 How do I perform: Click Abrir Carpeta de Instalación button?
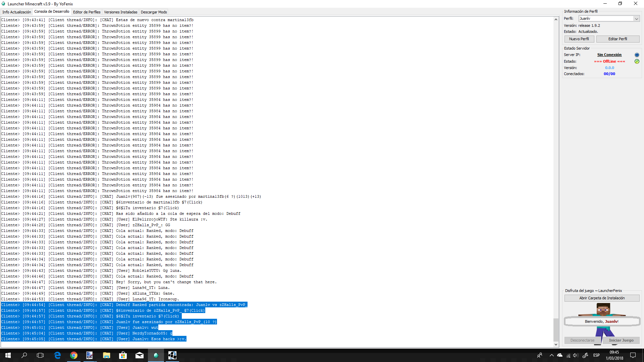(x=602, y=298)
